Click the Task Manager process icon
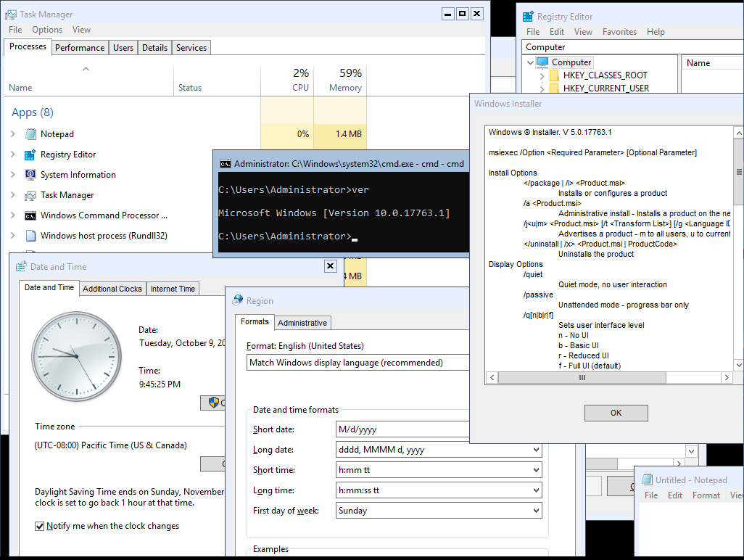Screen dimensions: 744x560 tap(30, 195)
